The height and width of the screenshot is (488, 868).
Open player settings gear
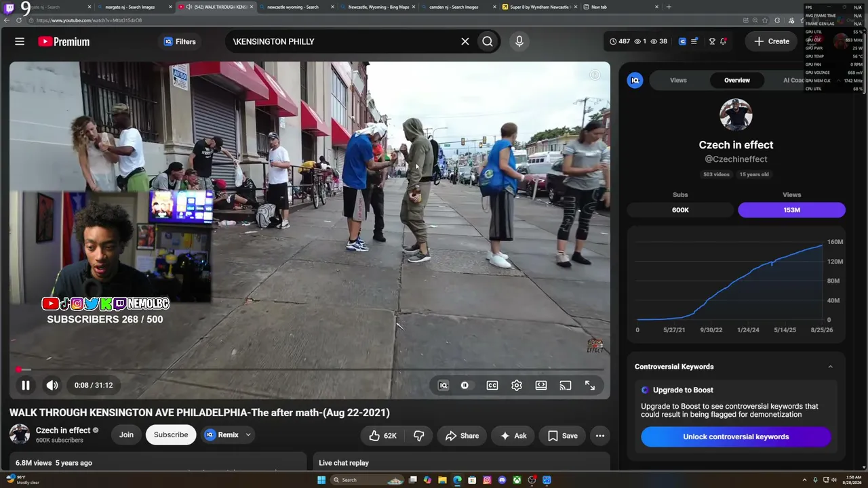pyautogui.click(x=517, y=385)
